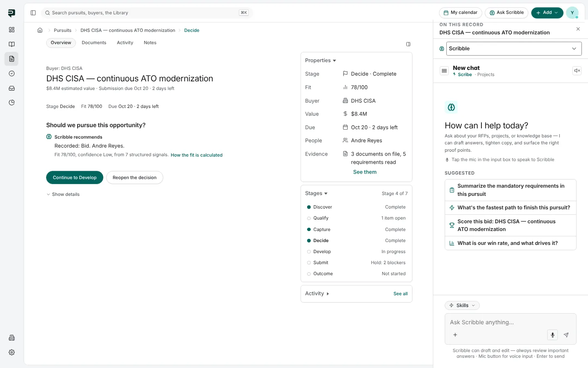Click the plus attachment icon in chat input
Viewport: 588px width, 368px height.
click(455, 335)
